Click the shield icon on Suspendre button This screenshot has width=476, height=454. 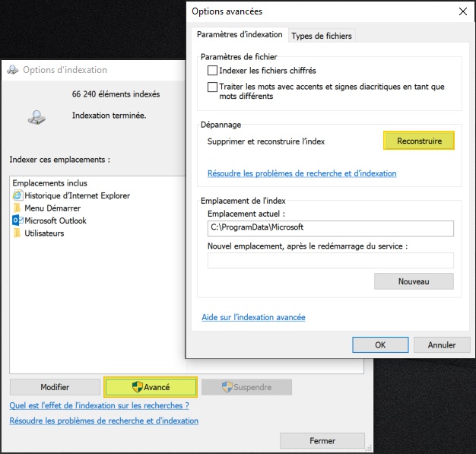click(x=227, y=387)
